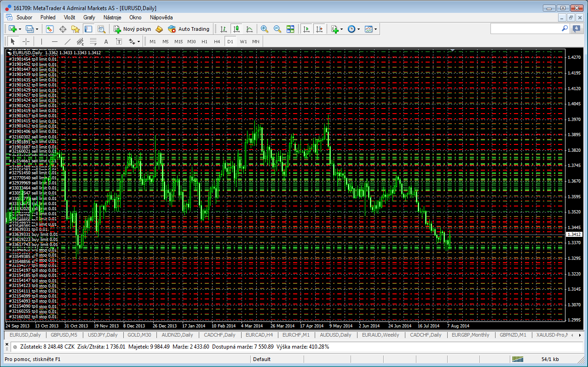Draw a trendline with the line tool
The height and width of the screenshot is (367, 588).
click(67, 41)
